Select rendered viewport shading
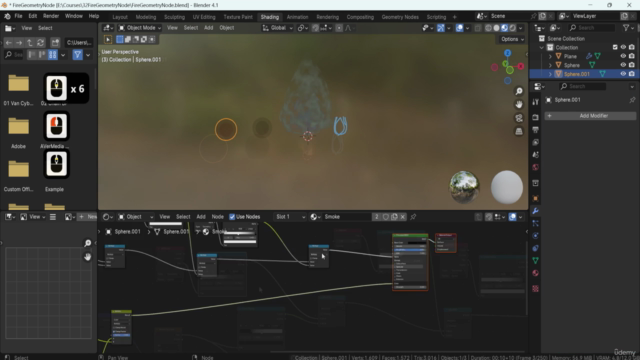 point(513,28)
